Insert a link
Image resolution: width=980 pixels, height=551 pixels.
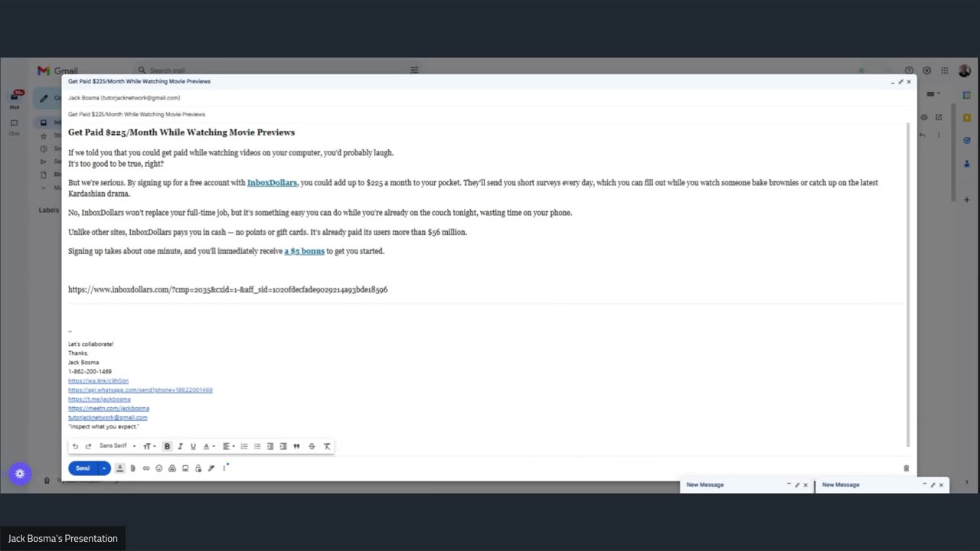point(146,468)
